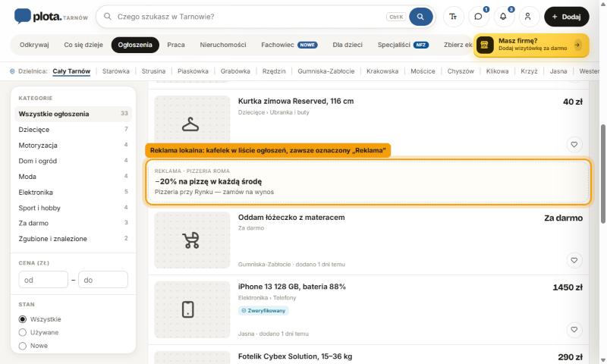This screenshot has width=607, height=364.
Task: Open user profile icon
Action: coord(527,17)
